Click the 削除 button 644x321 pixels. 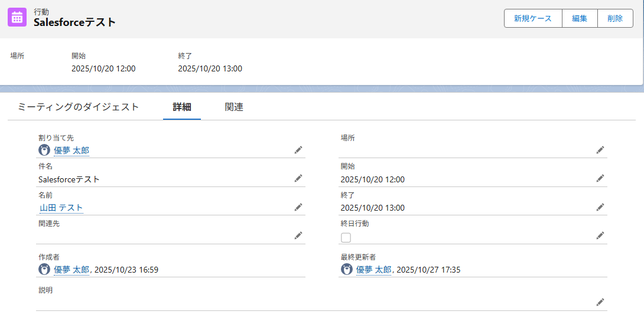click(615, 18)
